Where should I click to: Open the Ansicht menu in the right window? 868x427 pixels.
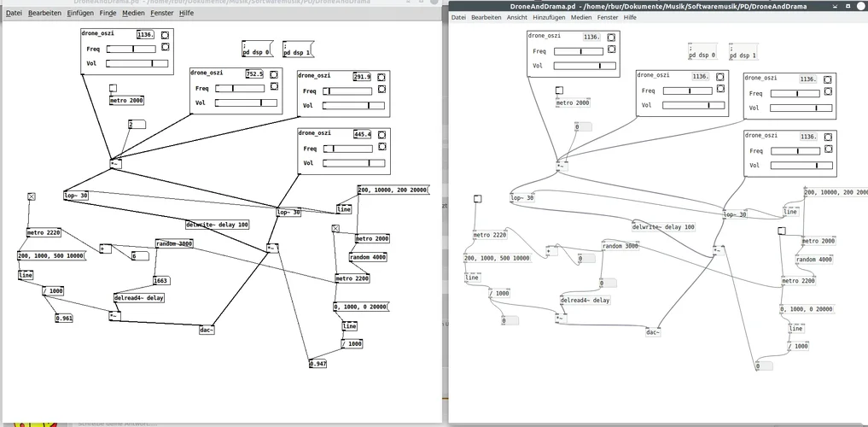517,18
